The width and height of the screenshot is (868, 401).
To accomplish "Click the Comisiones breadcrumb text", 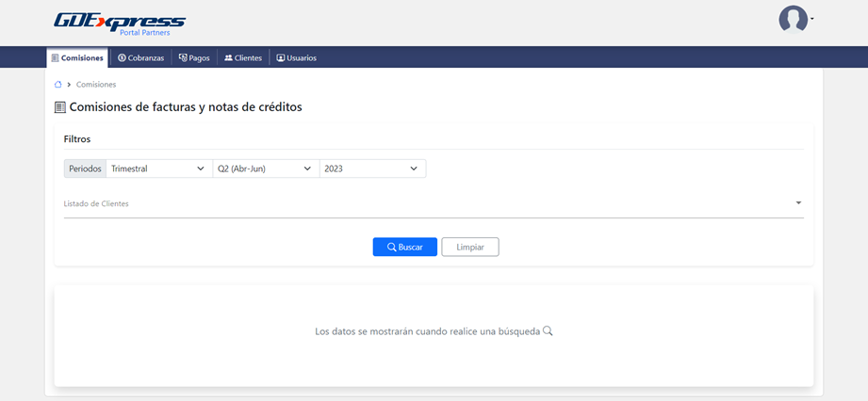I will click(96, 85).
